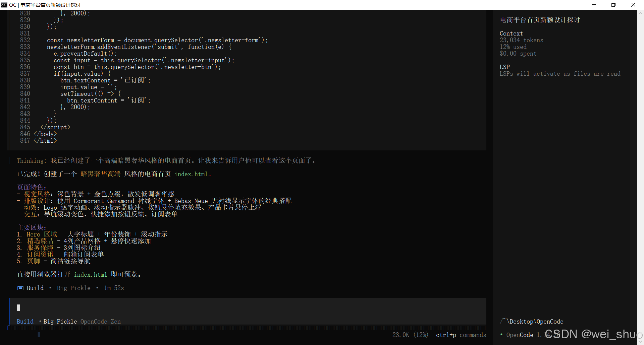
Task: Click the closing </script> tag line
Action: (x=55, y=127)
